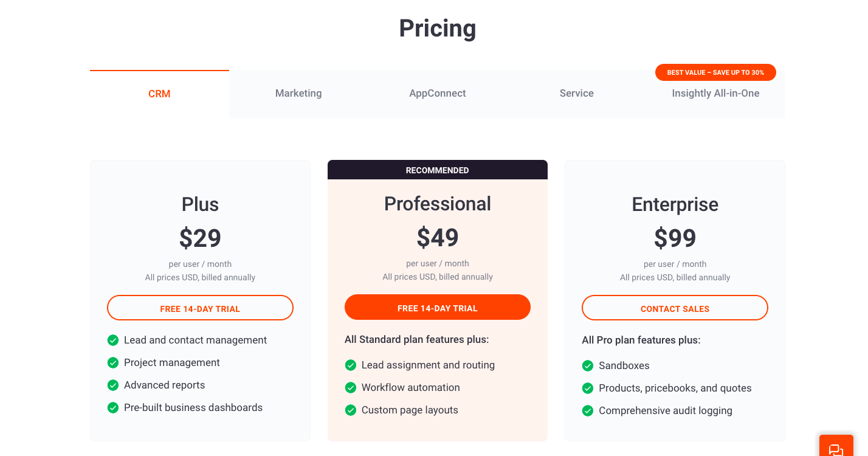
Task: Click the checkmark beside Comprehensive audit logging
Action: click(588, 410)
